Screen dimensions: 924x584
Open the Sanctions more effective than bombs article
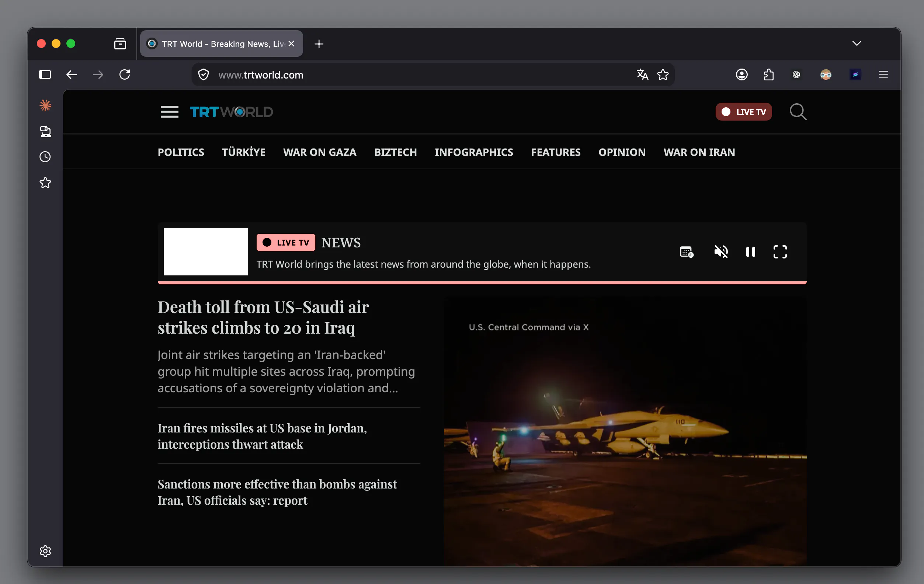[x=277, y=492]
